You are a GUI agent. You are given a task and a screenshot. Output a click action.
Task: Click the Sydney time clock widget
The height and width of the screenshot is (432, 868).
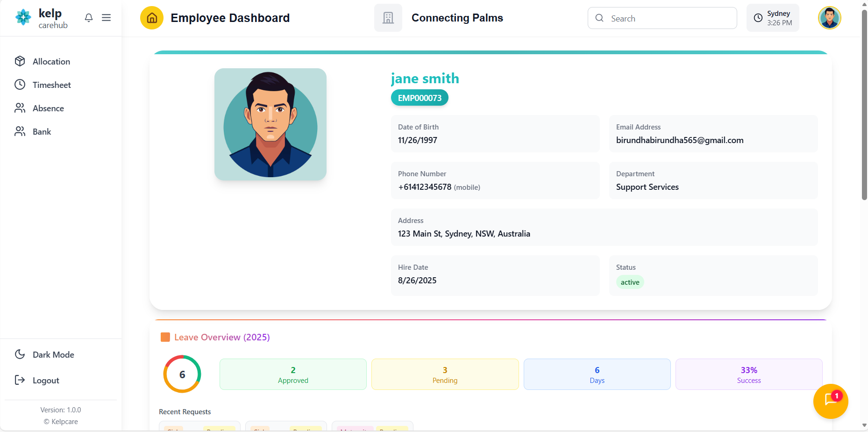pyautogui.click(x=773, y=18)
